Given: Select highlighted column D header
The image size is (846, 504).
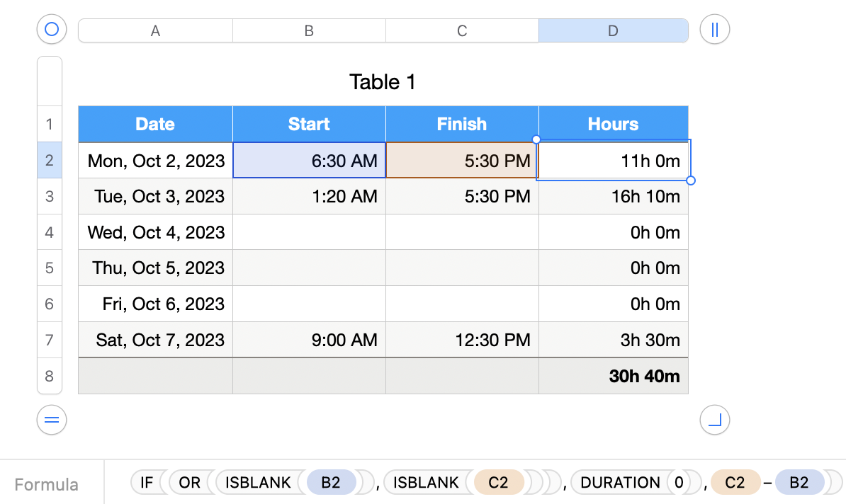Looking at the screenshot, I should [613, 30].
